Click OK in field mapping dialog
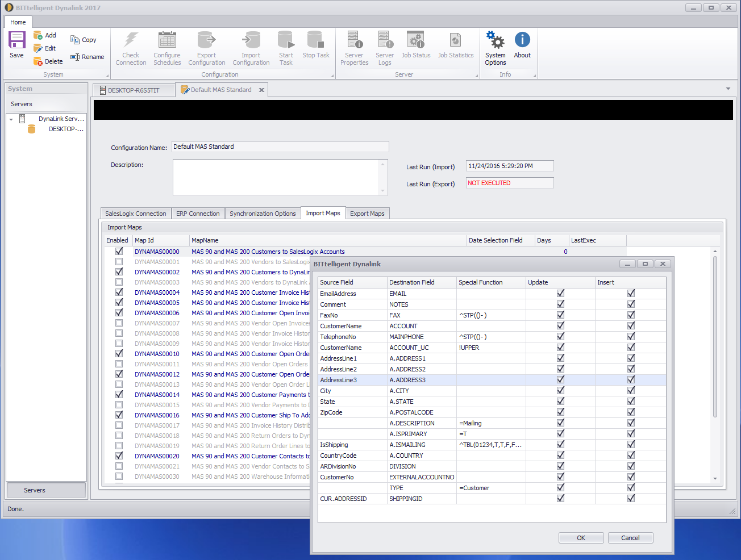Viewport: 741px width, 560px height. tap(581, 538)
